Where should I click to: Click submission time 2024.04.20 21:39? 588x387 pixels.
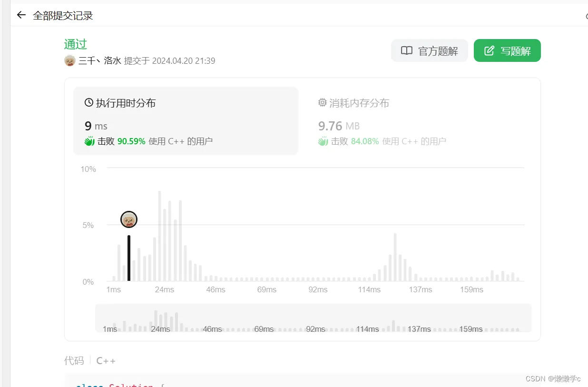184,61
